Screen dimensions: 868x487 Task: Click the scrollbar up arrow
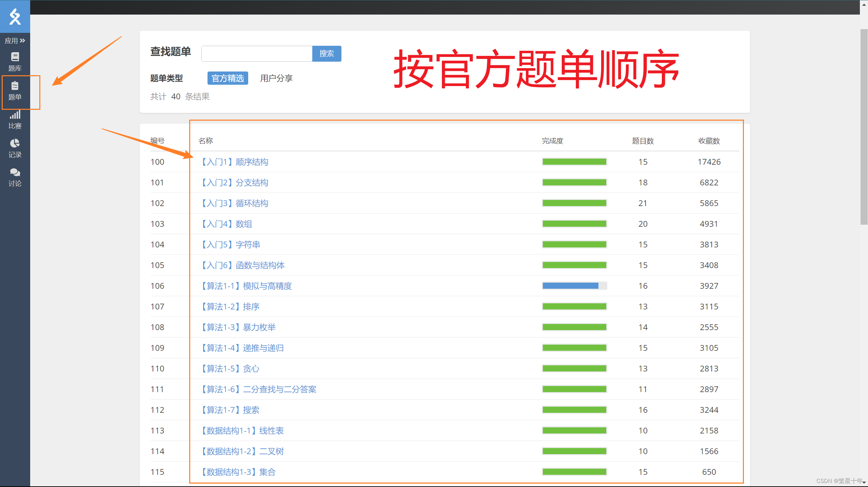click(x=864, y=4)
